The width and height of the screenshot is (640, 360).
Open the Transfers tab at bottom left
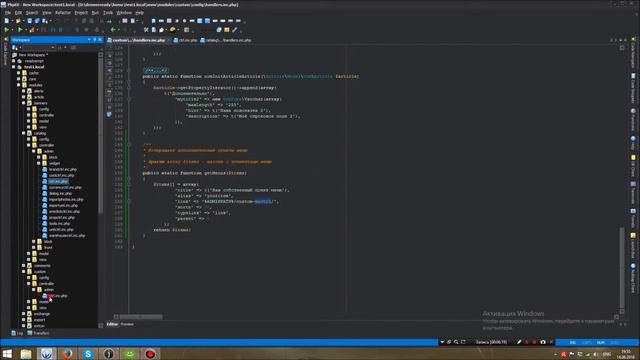pos(38,333)
